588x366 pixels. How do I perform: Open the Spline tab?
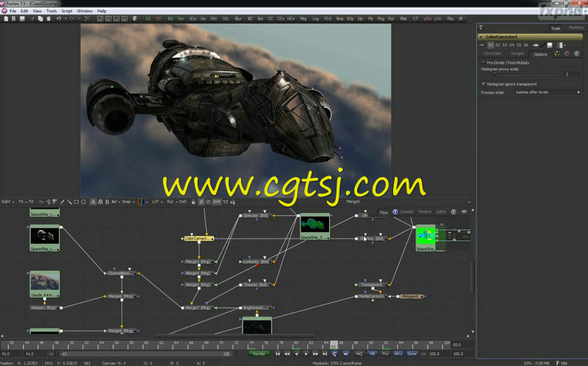coord(441,212)
